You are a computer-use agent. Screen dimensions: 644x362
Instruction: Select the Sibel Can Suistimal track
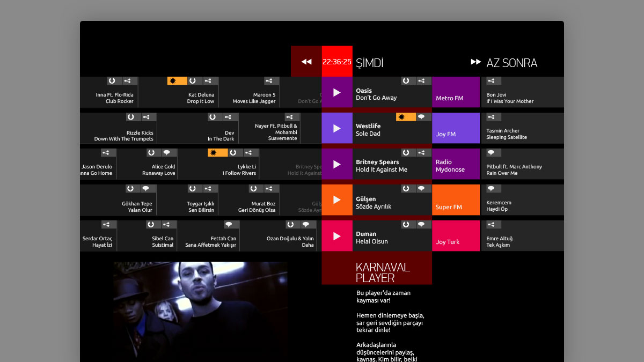[147, 236]
